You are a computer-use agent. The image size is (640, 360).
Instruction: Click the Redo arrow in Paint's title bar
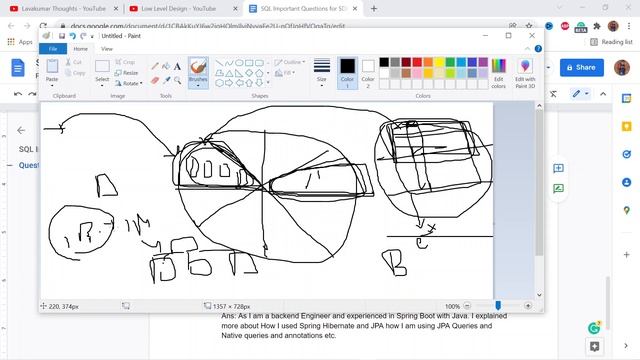pyautogui.click(x=83, y=36)
